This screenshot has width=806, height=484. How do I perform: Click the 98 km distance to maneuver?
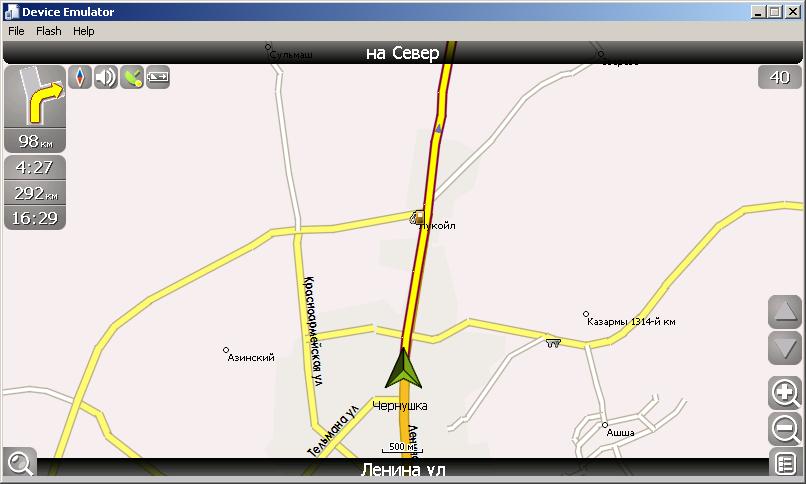(x=35, y=140)
